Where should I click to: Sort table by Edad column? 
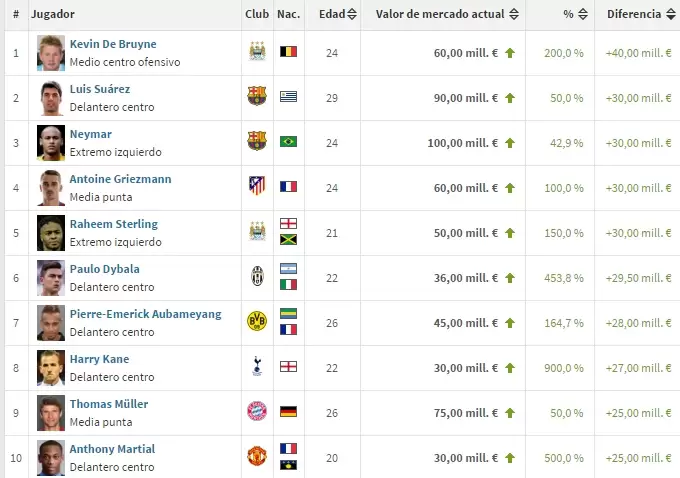tap(337, 14)
